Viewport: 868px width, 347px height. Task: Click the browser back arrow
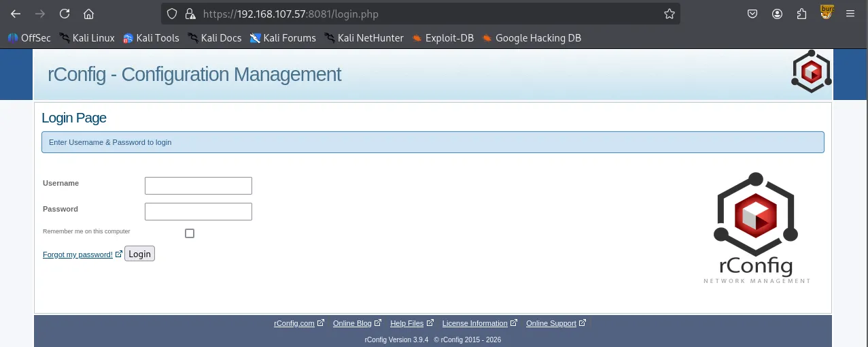click(16, 14)
